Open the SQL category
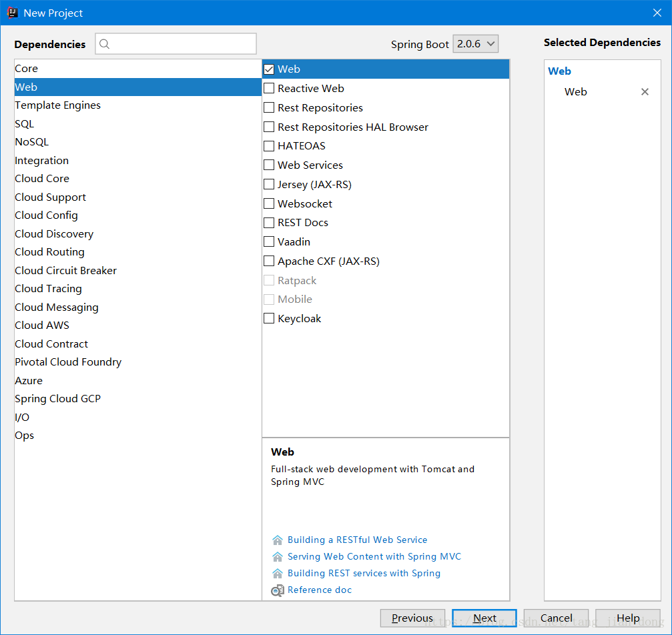The height and width of the screenshot is (635, 672). (x=137, y=124)
